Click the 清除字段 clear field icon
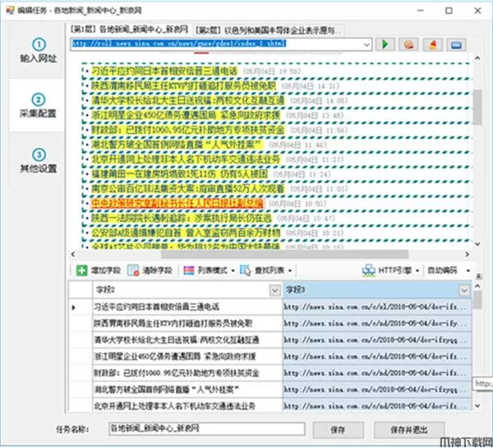The width and height of the screenshot is (493, 448). (x=133, y=270)
